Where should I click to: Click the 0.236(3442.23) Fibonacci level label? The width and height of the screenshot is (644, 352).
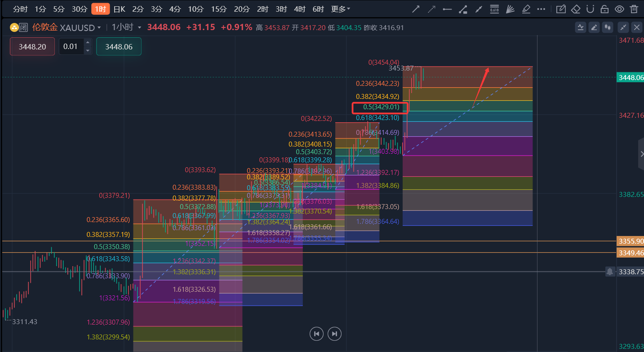[x=378, y=84]
